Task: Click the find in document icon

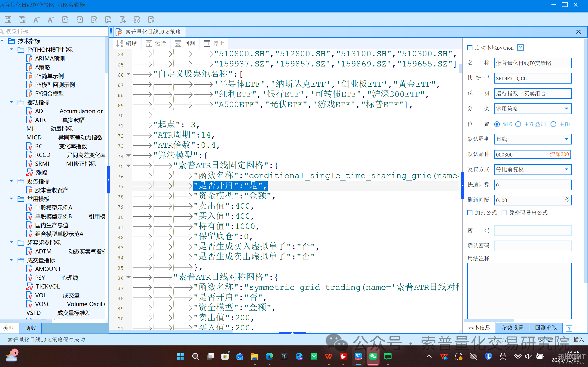Action: 94,19
